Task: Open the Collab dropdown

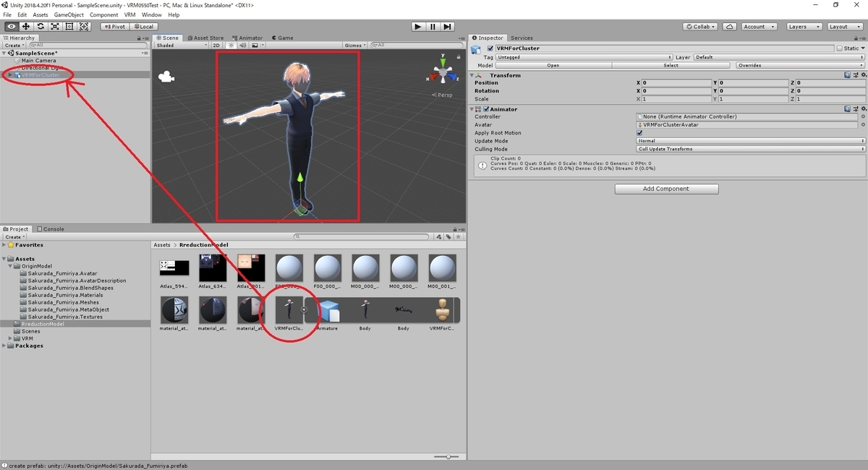Action: (x=702, y=27)
